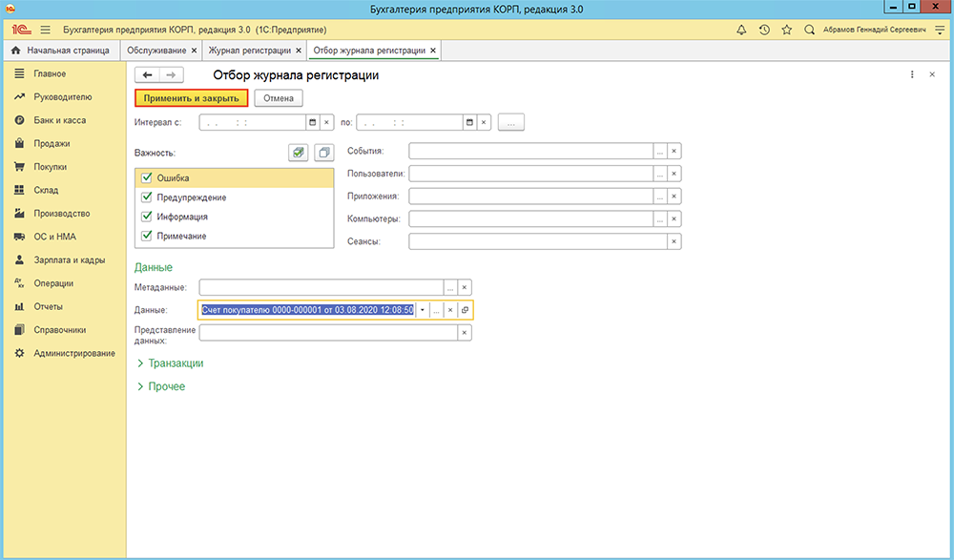Open calendar for interval start date
954x560 pixels.
(313, 122)
